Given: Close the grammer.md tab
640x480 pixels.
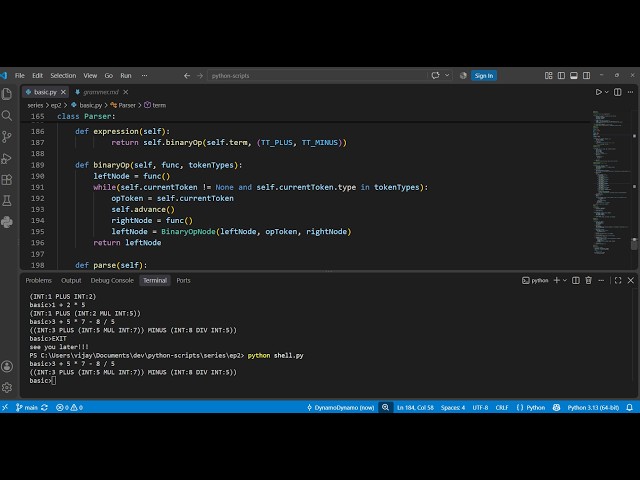Looking at the screenshot, I should pos(126,92).
